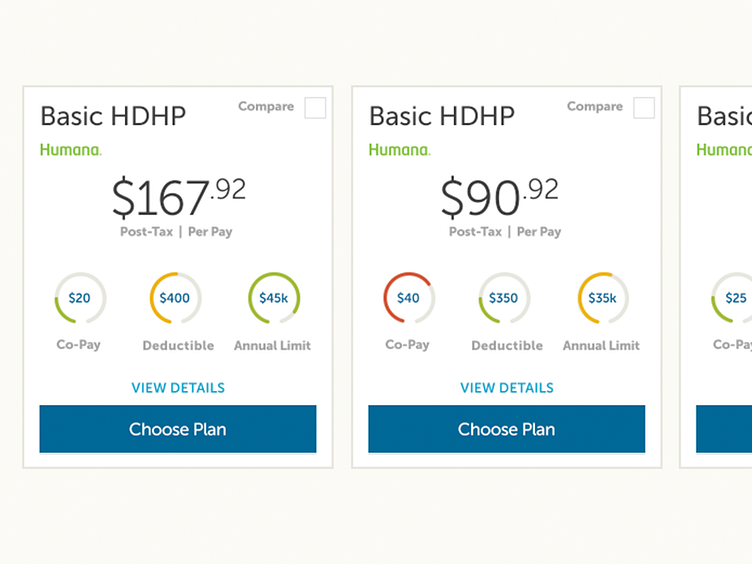Screen dimensions: 752x564
Task: Click the $40 Co-Pay circle gauge
Action: tap(408, 298)
